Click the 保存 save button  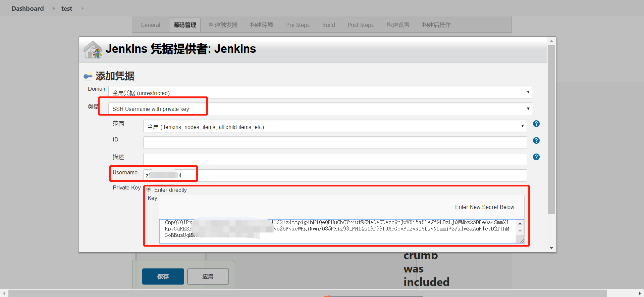pyautogui.click(x=163, y=277)
